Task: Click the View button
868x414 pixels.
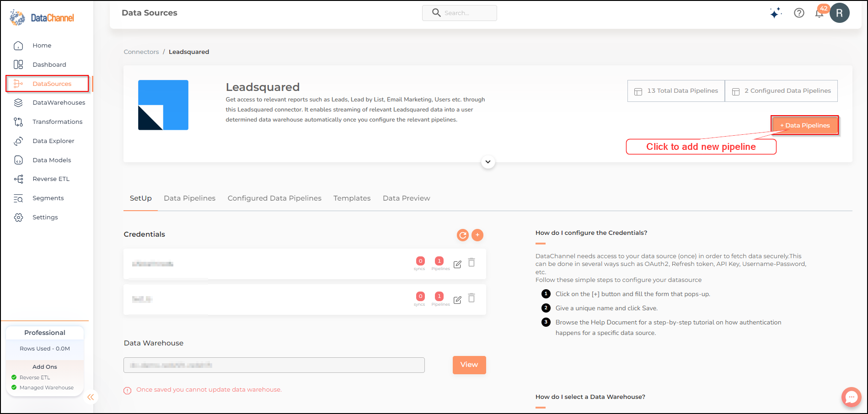Action: [x=469, y=365]
